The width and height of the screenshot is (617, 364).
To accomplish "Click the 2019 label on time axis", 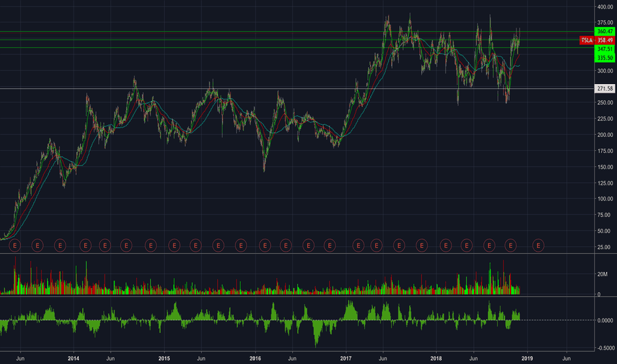I will 527,359.
